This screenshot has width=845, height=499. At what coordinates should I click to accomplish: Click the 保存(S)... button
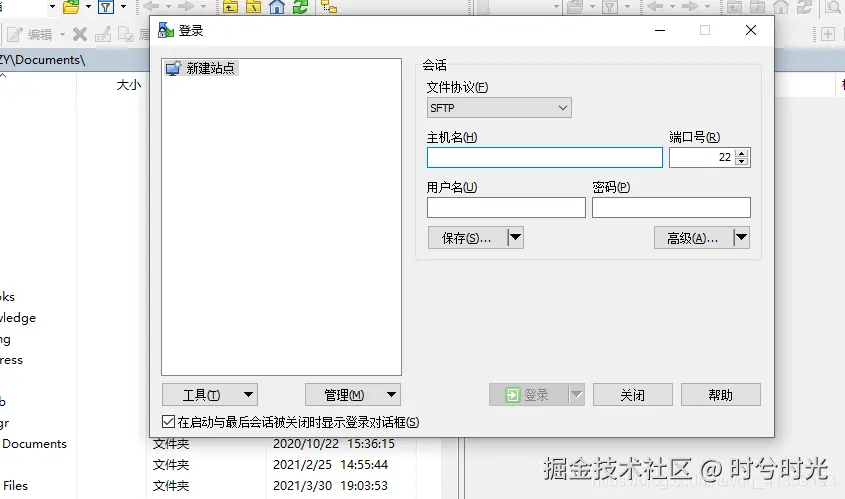tap(467, 237)
